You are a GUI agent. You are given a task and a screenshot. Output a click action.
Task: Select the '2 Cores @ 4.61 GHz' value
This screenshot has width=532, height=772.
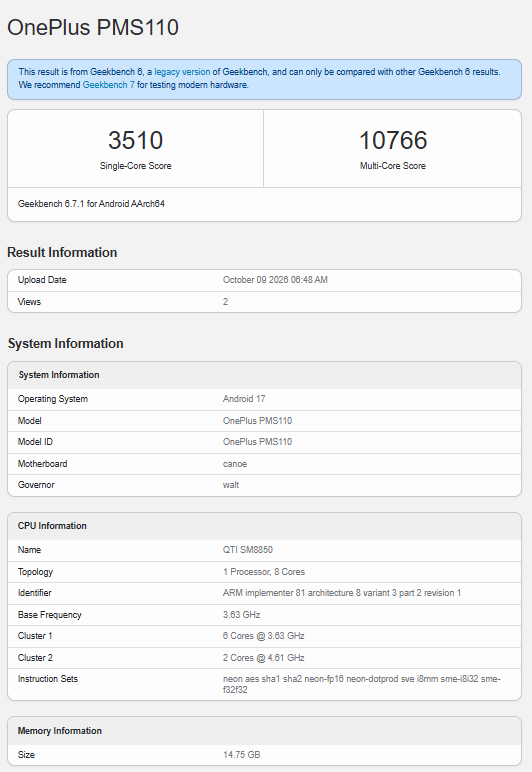pos(263,658)
